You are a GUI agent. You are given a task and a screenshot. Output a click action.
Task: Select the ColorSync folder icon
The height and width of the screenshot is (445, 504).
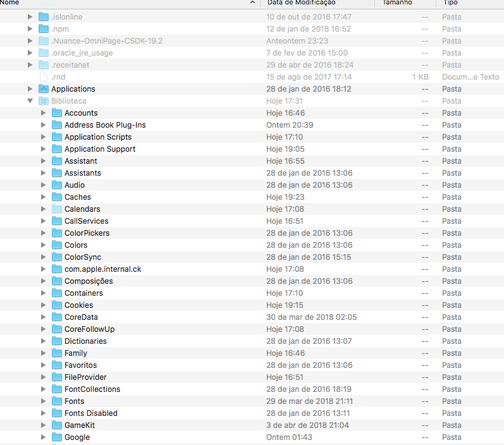[57, 257]
